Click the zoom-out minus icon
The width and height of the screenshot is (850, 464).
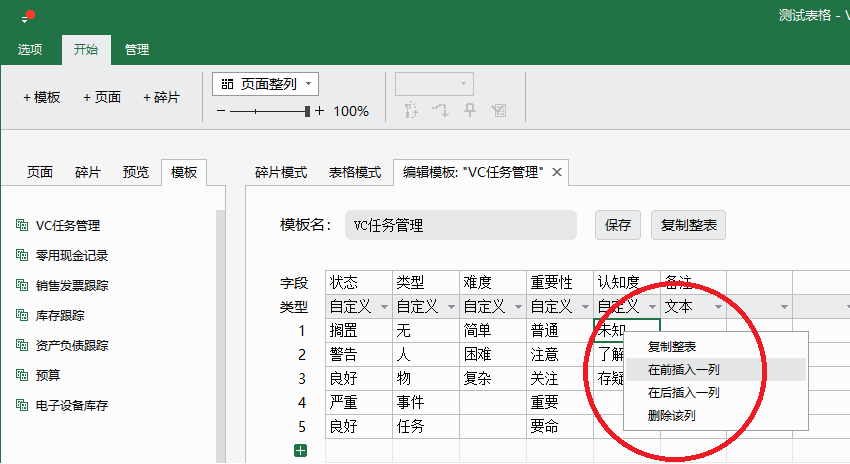coord(221,111)
